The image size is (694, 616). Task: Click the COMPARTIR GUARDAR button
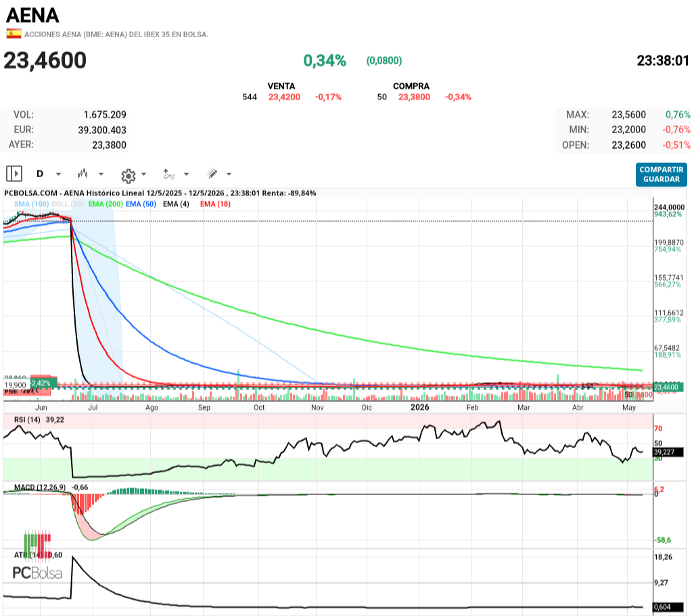coord(662,174)
